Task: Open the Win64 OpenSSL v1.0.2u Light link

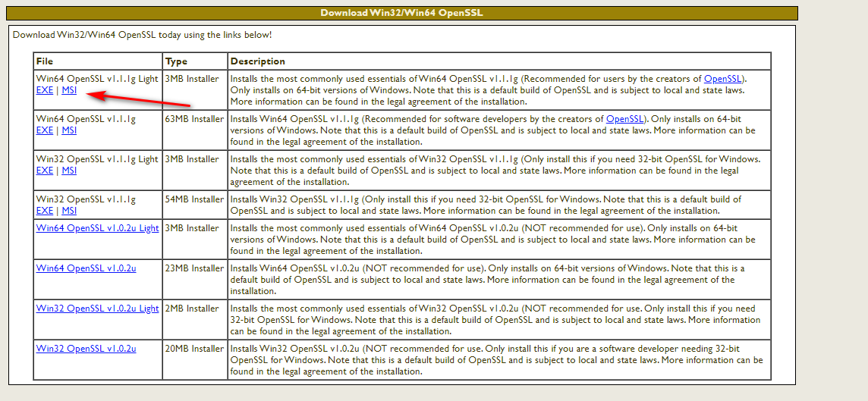Action: click(97, 228)
